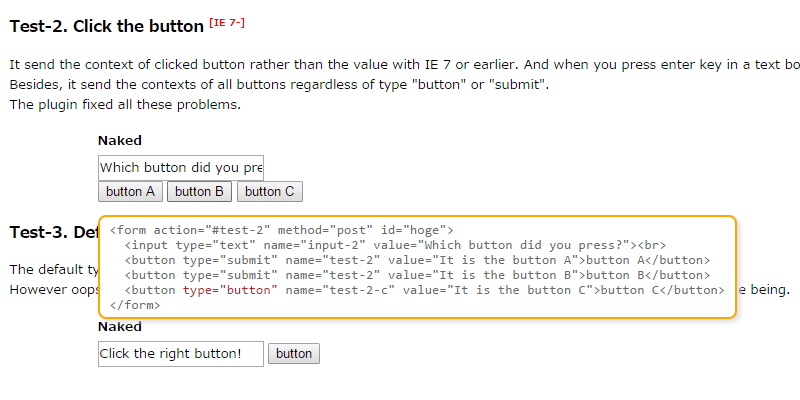Image resolution: width=800 pixels, height=400 pixels.
Task: Click the form action="#test-2" code line
Action: click(x=282, y=230)
